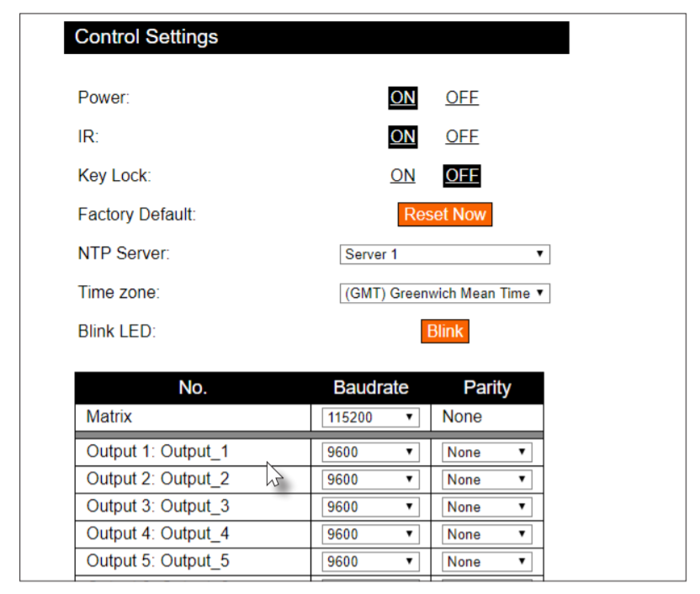Image resolution: width=700 pixels, height=594 pixels.
Task: Open Output 5 baudrate dropdown
Action: tap(370, 561)
